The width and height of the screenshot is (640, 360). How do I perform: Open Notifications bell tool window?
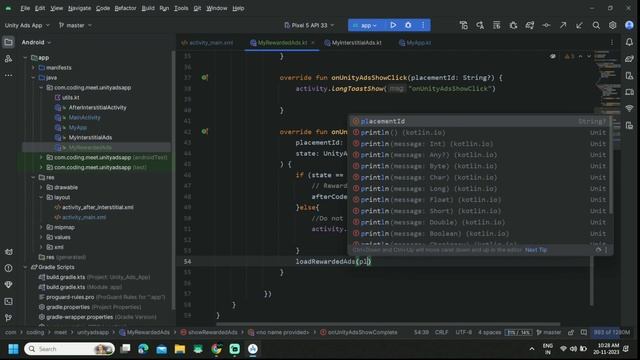(629, 42)
